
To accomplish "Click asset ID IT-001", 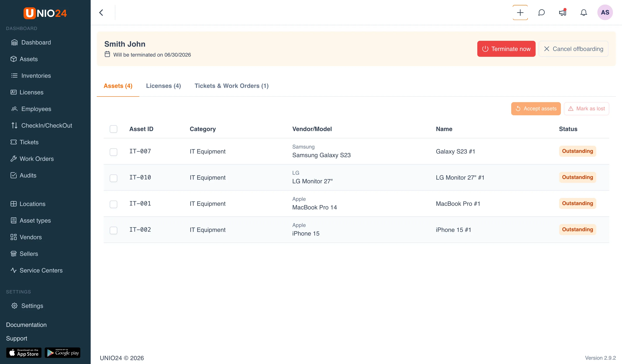I will (140, 204).
